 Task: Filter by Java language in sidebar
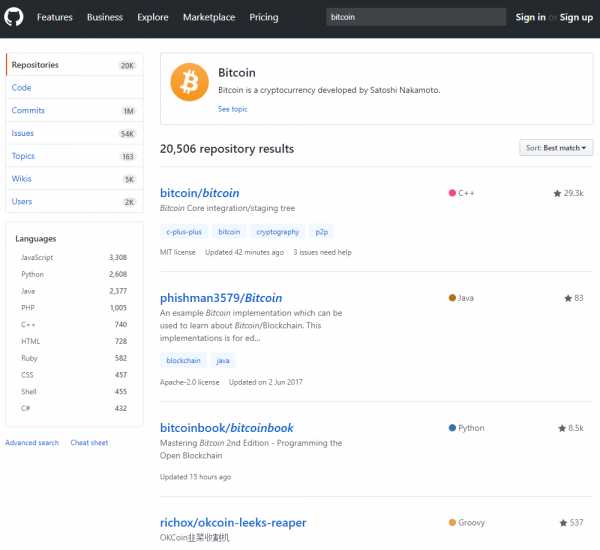point(74,291)
